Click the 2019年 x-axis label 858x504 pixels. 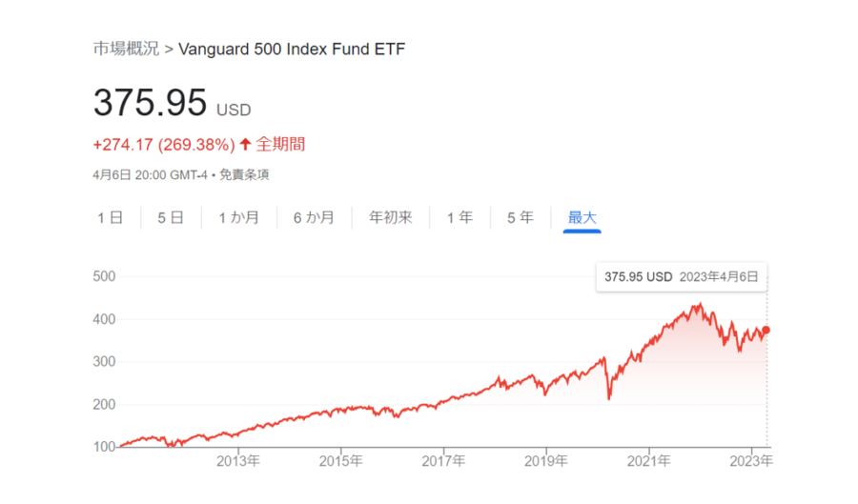546,461
